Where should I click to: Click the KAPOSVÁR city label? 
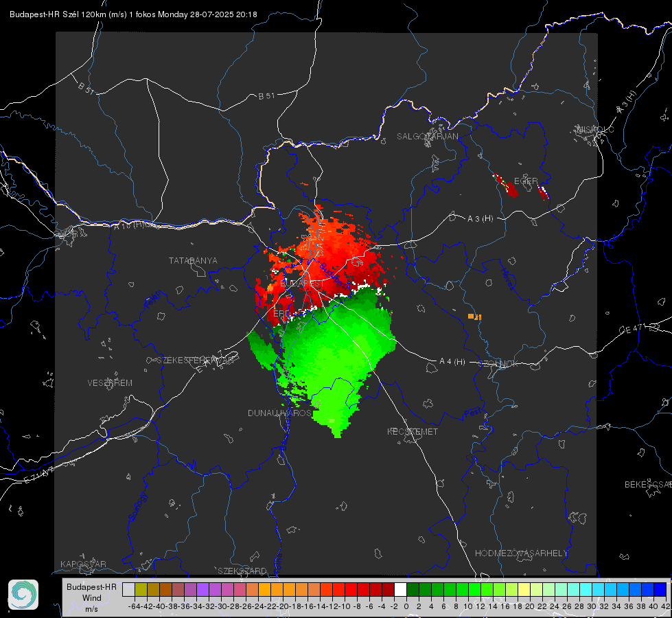(x=83, y=564)
